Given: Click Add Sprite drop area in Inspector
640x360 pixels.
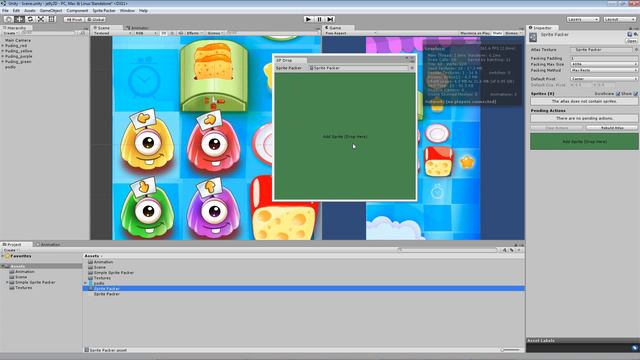Looking at the screenshot, I should [x=584, y=142].
